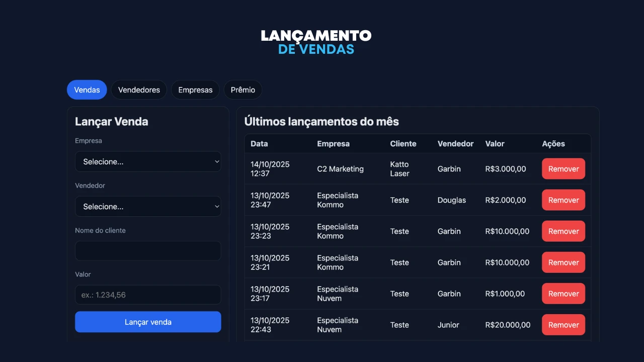The height and width of the screenshot is (362, 644).
Task: Remove the 23:23 Garbin sale entry
Action: pos(563,231)
